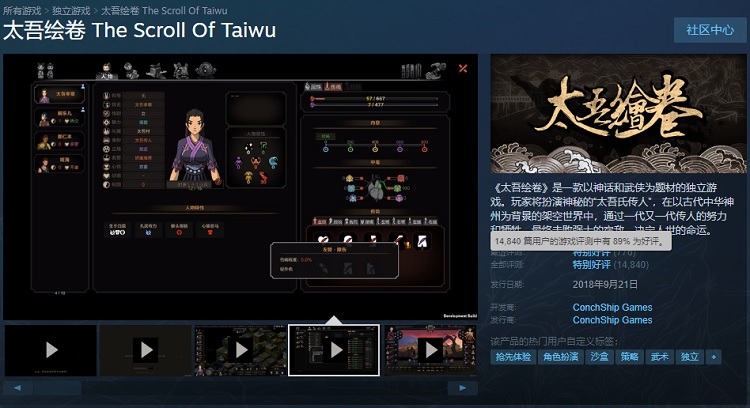The image size is (750, 408).
Task: Click the plus icon to add tag
Action: click(714, 357)
